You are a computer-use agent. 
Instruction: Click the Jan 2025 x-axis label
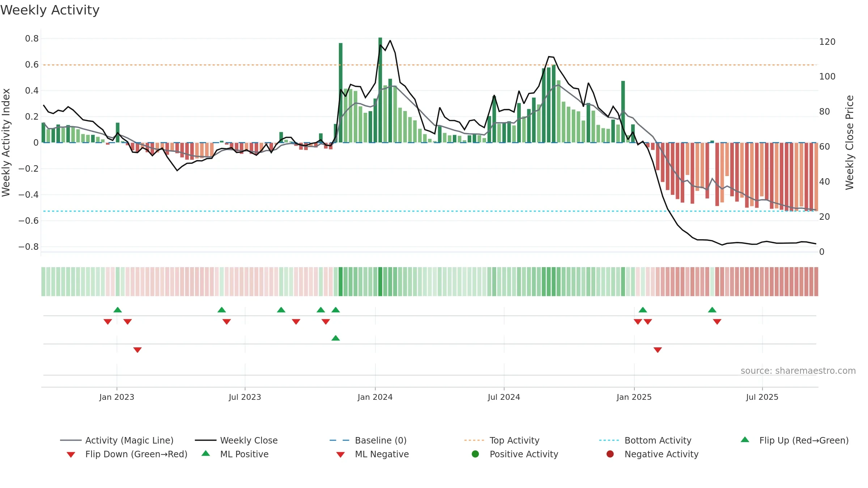pyautogui.click(x=634, y=397)
